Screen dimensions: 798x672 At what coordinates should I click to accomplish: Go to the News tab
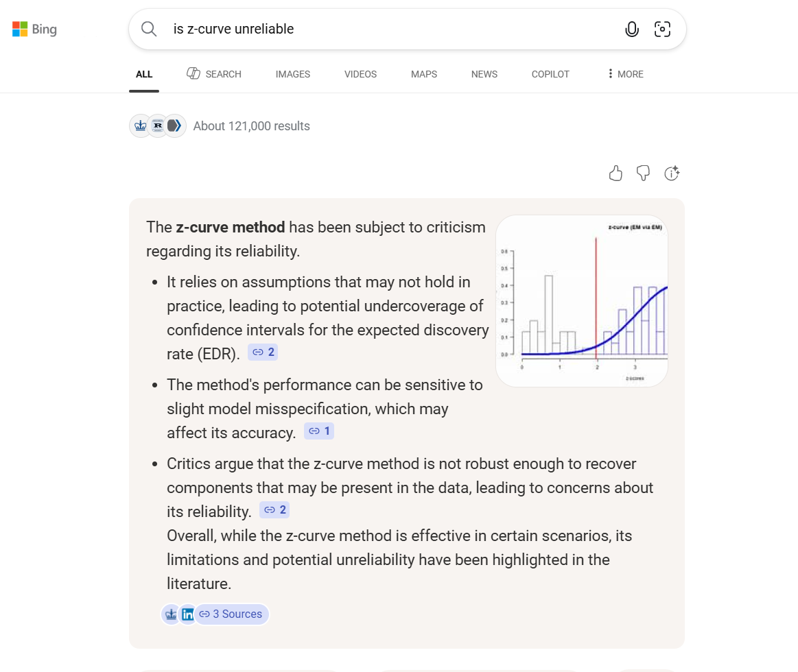484,74
